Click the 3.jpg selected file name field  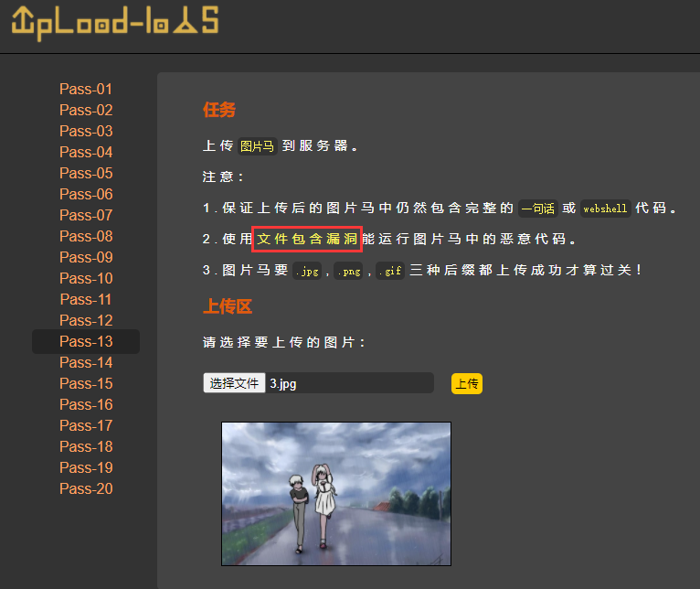(347, 383)
